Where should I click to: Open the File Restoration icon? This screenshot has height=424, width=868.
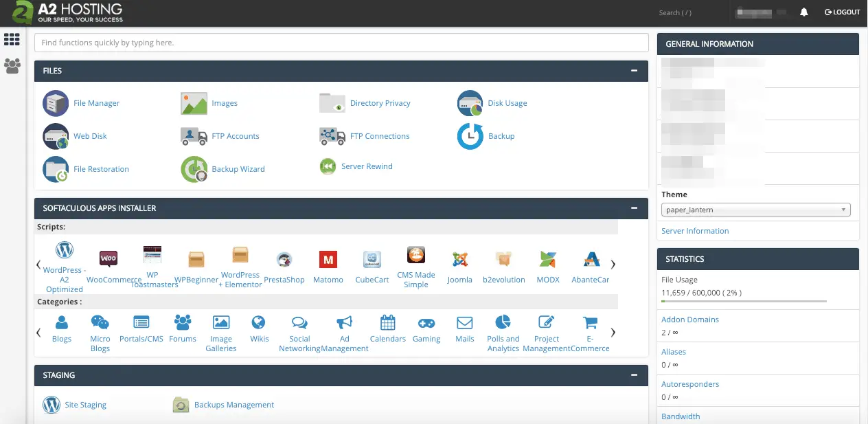(x=56, y=169)
